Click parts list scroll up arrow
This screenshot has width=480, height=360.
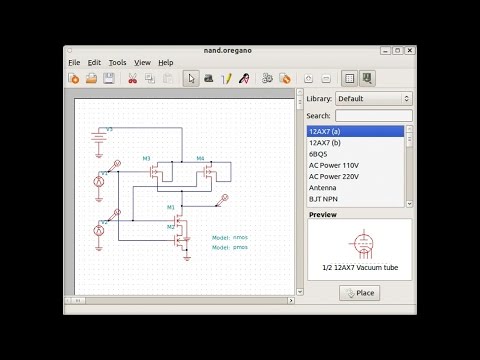(409, 129)
